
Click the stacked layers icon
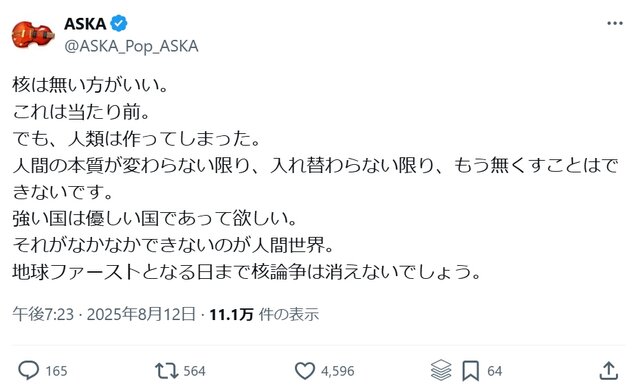441,370
